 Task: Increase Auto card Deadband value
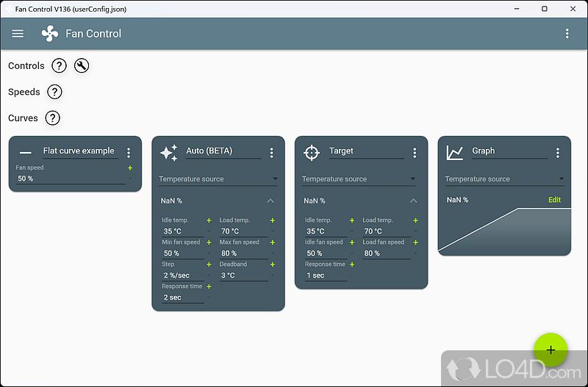pos(273,264)
